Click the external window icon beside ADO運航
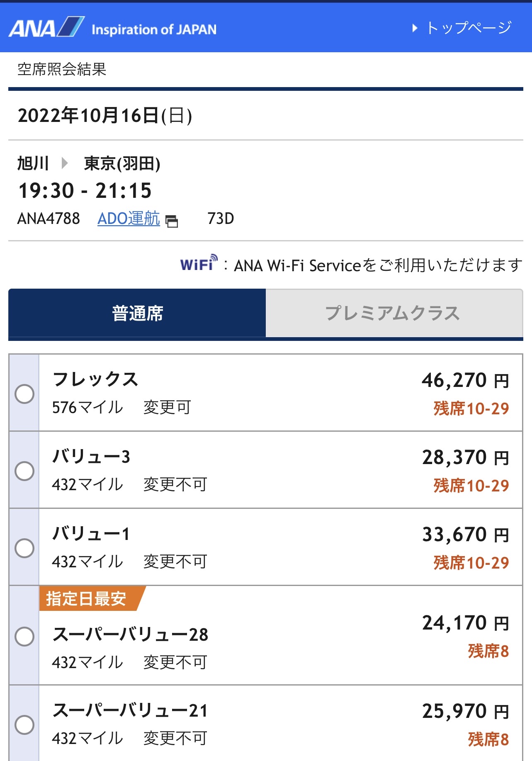The image size is (532, 761). pyautogui.click(x=172, y=221)
